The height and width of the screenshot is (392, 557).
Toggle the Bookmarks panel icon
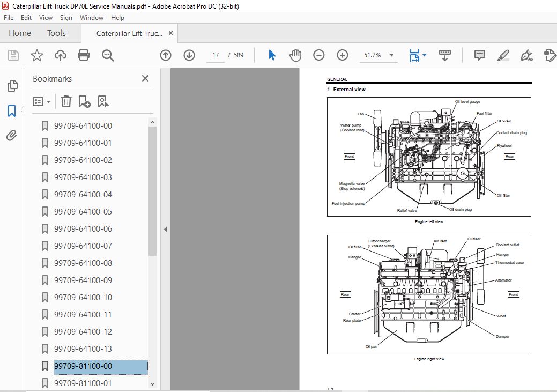pyautogui.click(x=12, y=111)
